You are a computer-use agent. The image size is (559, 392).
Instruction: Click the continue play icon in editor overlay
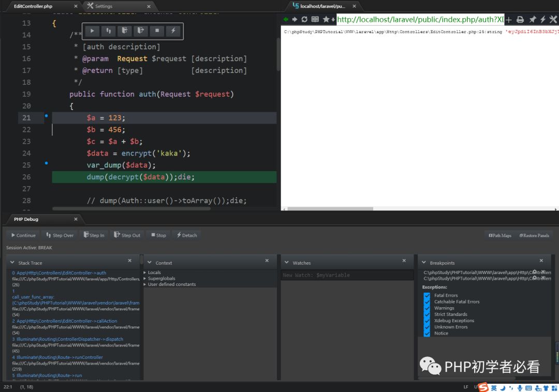click(x=92, y=31)
